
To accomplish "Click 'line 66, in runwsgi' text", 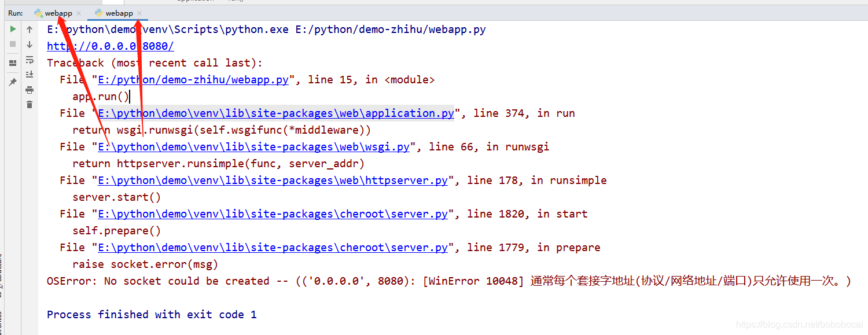I will pyautogui.click(x=489, y=147).
